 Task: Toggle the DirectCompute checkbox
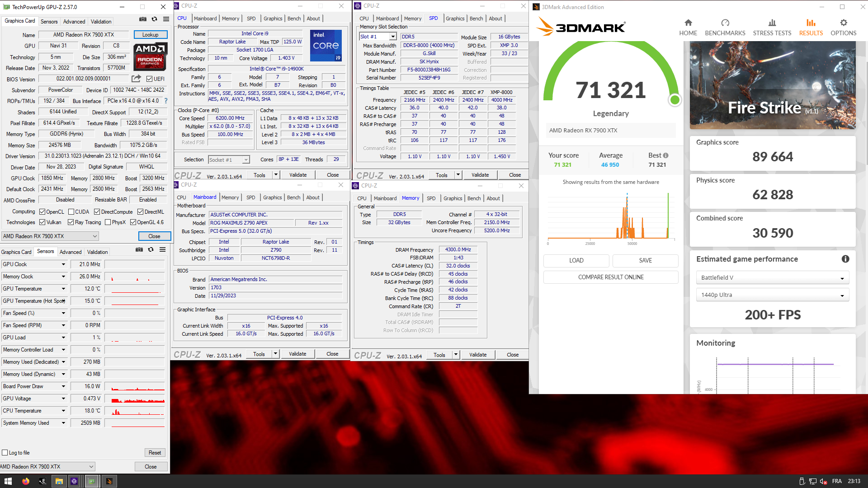(x=97, y=211)
